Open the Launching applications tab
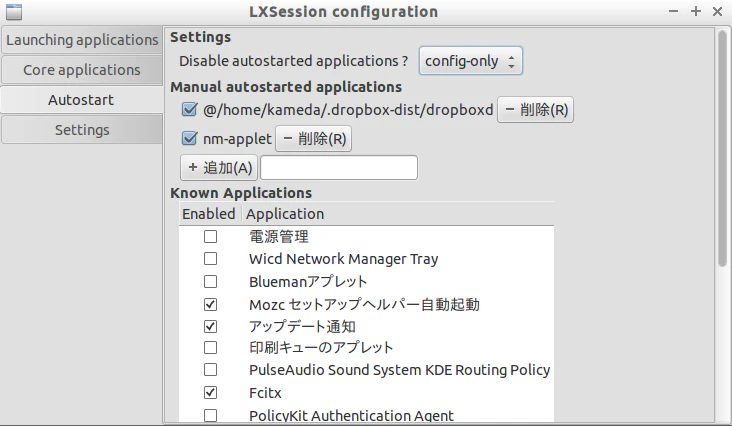 pos(82,40)
